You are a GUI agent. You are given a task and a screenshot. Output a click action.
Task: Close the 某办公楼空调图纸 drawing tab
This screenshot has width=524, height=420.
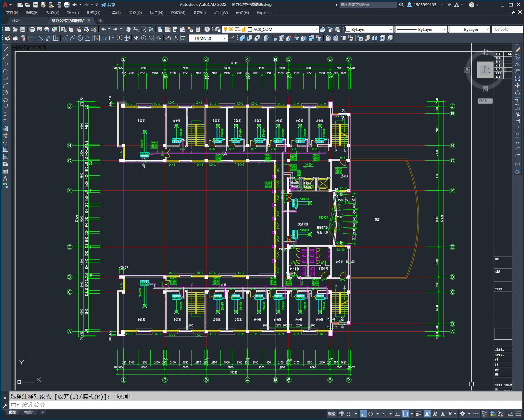click(89, 20)
